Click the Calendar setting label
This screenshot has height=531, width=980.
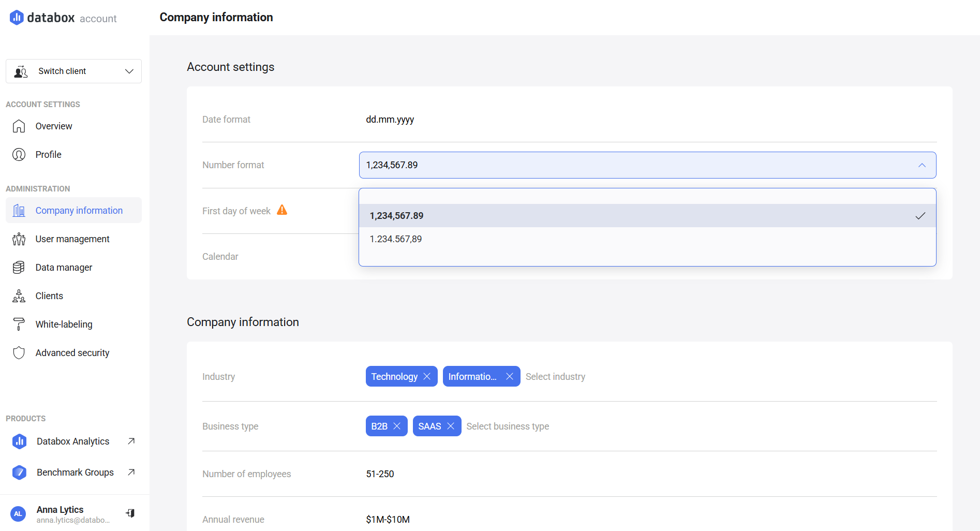click(220, 257)
